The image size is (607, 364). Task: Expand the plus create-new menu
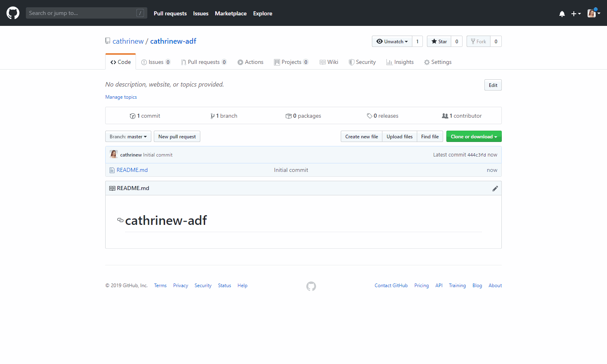(576, 14)
